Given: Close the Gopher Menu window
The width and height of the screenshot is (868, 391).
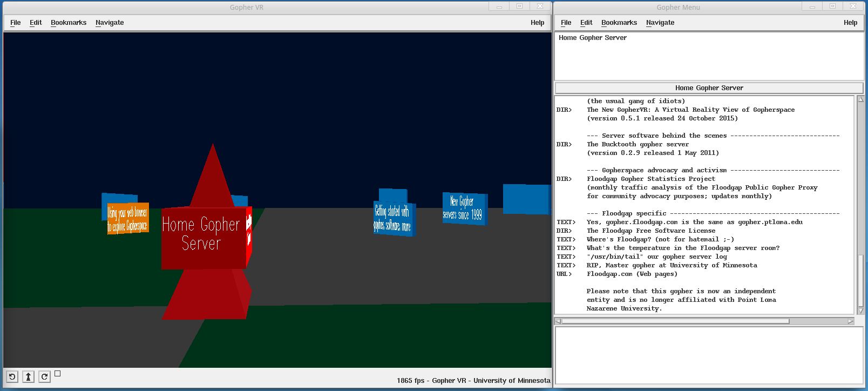Looking at the screenshot, I should (853, 6).
